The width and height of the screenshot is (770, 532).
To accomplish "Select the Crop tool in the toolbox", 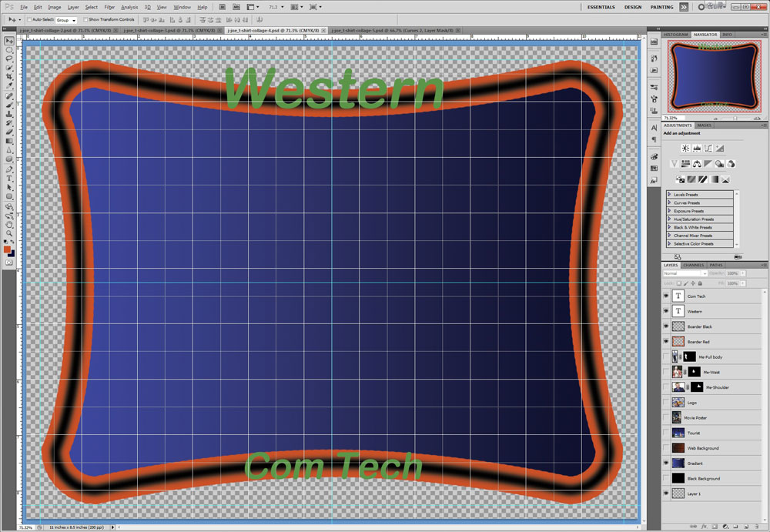I will (9, 77).
